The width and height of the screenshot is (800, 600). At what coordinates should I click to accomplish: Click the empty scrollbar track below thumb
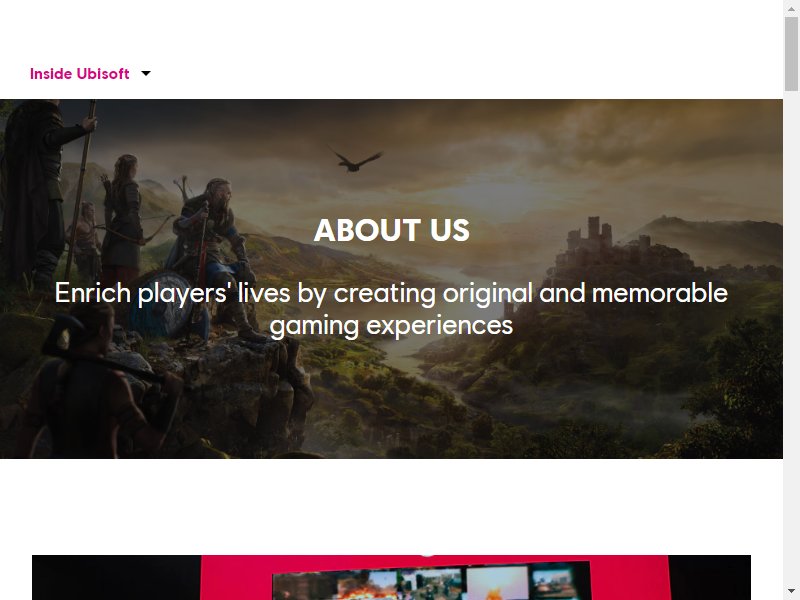(791, 337)
